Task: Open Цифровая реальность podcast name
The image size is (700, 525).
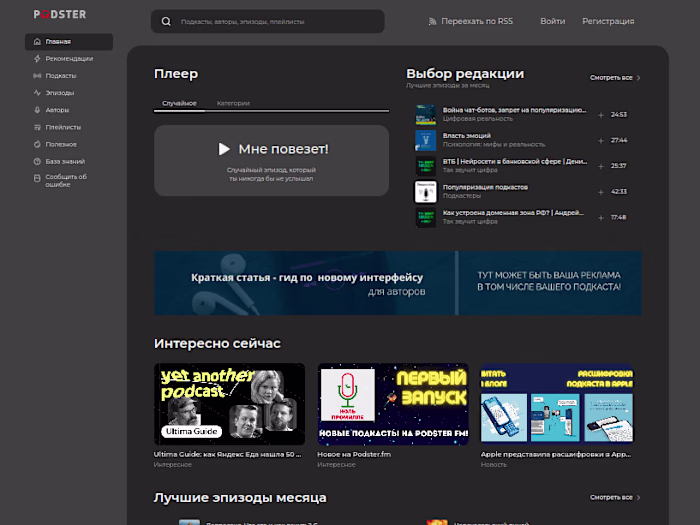Action: 478,119
